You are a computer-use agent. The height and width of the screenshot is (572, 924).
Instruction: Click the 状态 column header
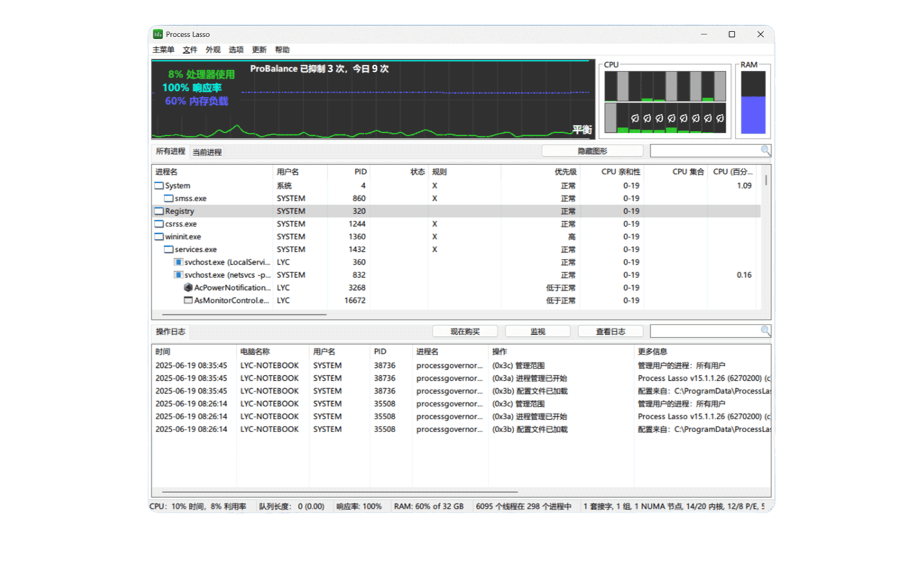tap(399, 172)
